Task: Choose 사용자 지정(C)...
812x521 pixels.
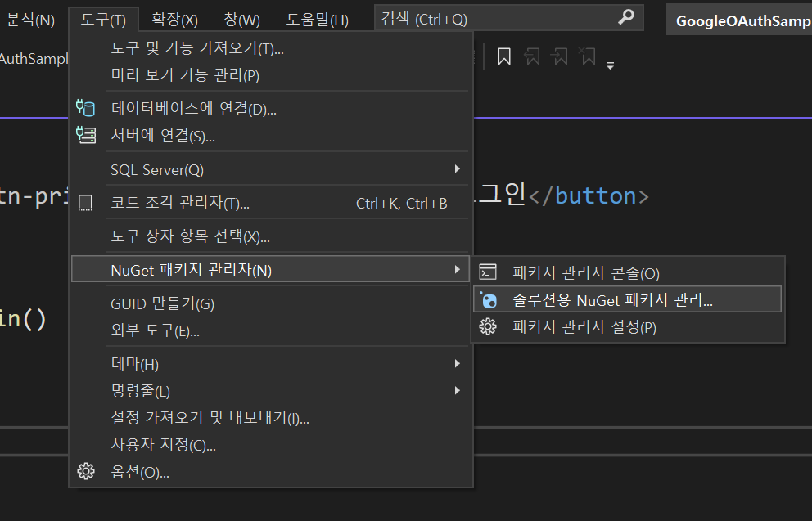Action: [270, 444]
